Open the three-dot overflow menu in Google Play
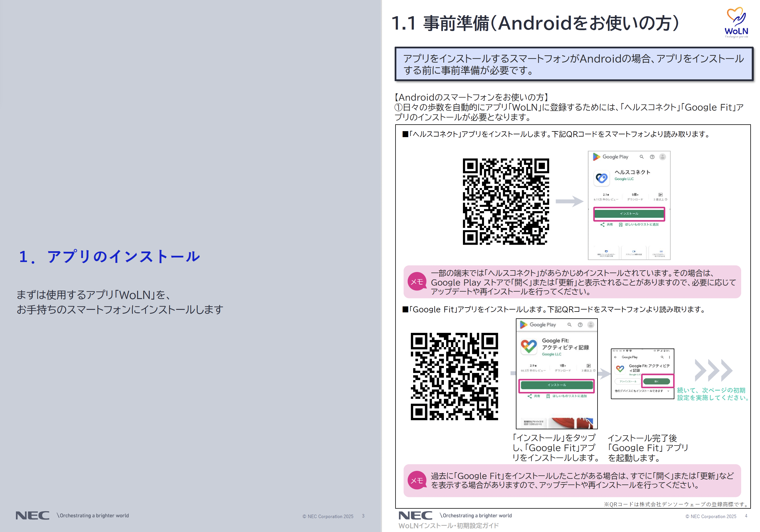Screen dimensions: 760x532 point(670,357)
